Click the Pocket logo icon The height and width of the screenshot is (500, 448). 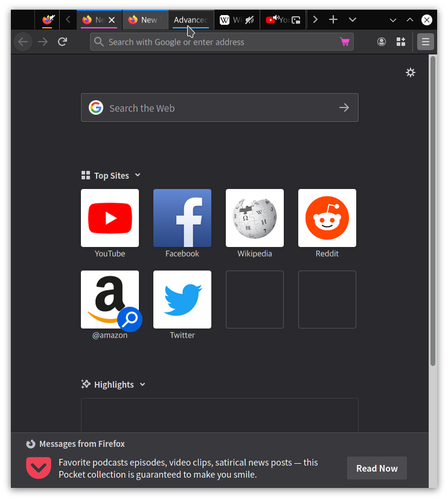click(39, 468)
